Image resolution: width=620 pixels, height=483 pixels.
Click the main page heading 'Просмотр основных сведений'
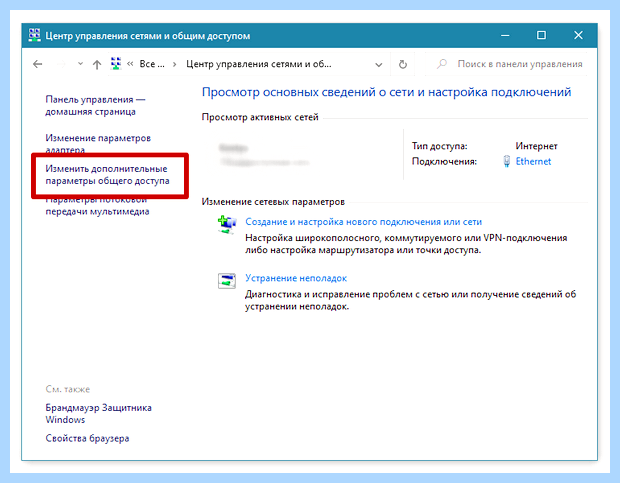pos(386,92)
